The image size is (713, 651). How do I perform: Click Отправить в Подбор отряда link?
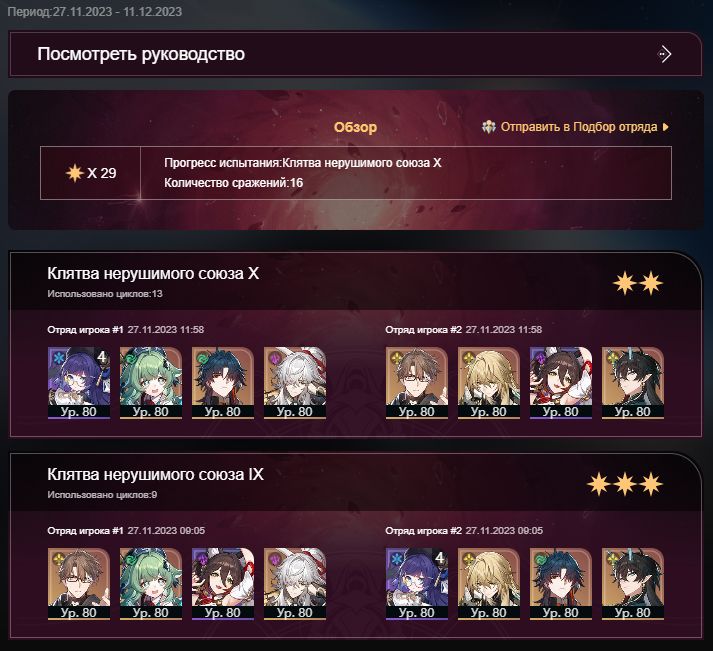578,127
